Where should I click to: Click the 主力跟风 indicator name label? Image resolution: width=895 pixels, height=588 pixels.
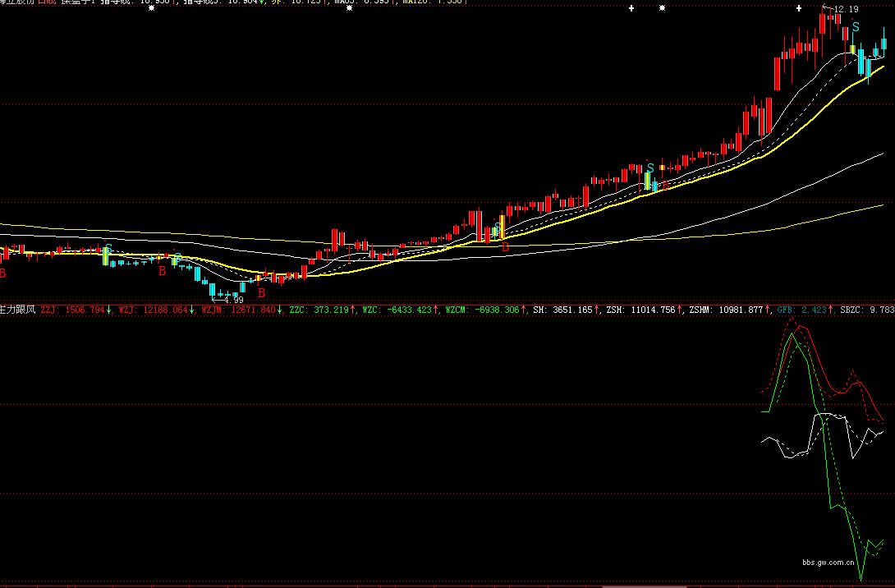[x=18, y=310]
